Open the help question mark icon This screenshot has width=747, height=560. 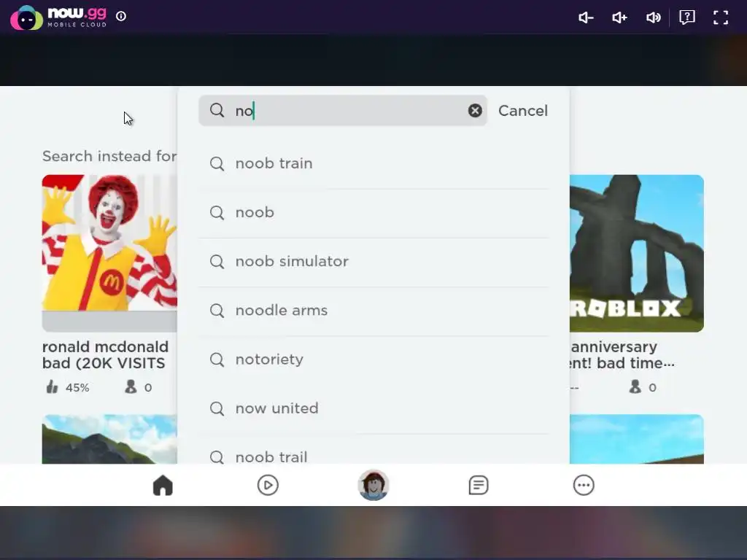tap(687, 17)
